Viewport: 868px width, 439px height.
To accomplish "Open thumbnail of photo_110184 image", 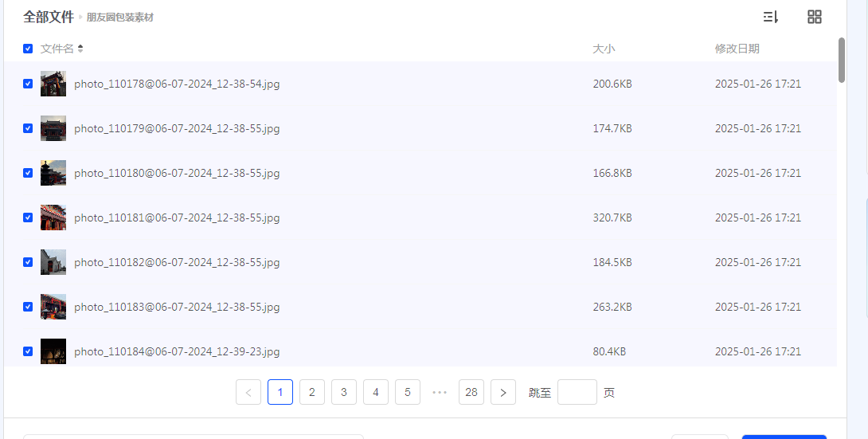I will tap(53, 351).
